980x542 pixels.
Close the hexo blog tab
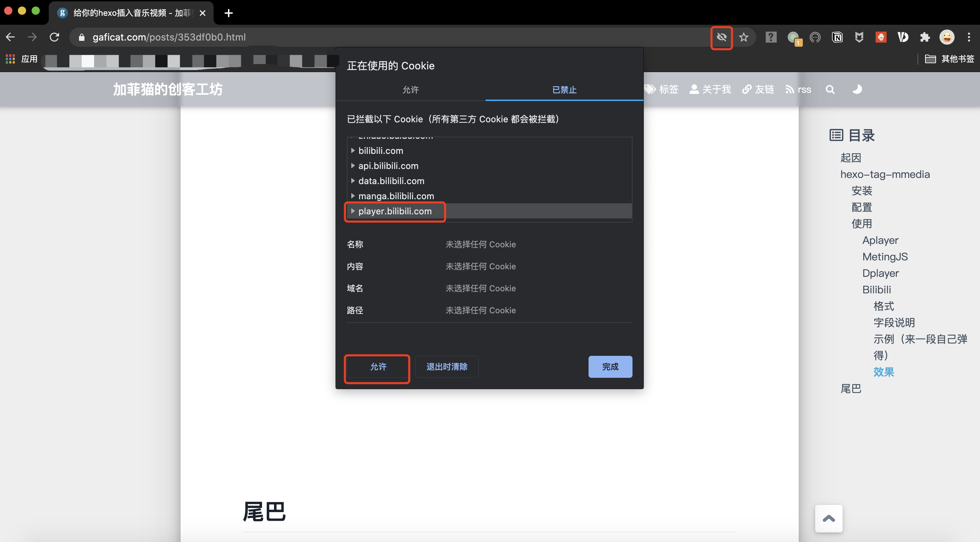[x=203, y=13]
